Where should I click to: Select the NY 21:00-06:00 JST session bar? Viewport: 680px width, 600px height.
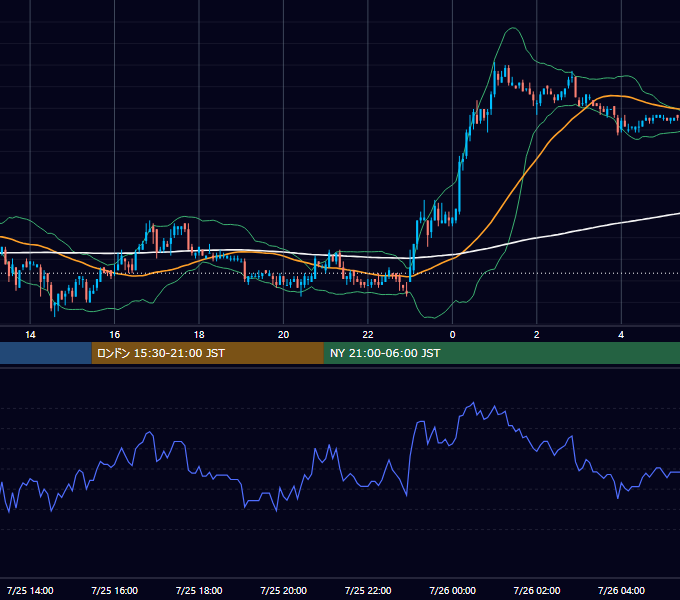click(x=502, y=353)
